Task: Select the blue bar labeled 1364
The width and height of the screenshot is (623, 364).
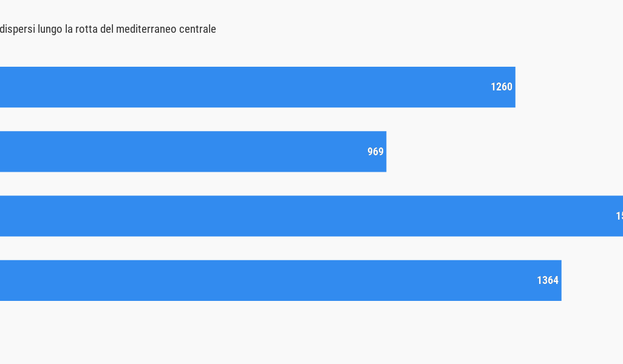Action: pos(281,281)
